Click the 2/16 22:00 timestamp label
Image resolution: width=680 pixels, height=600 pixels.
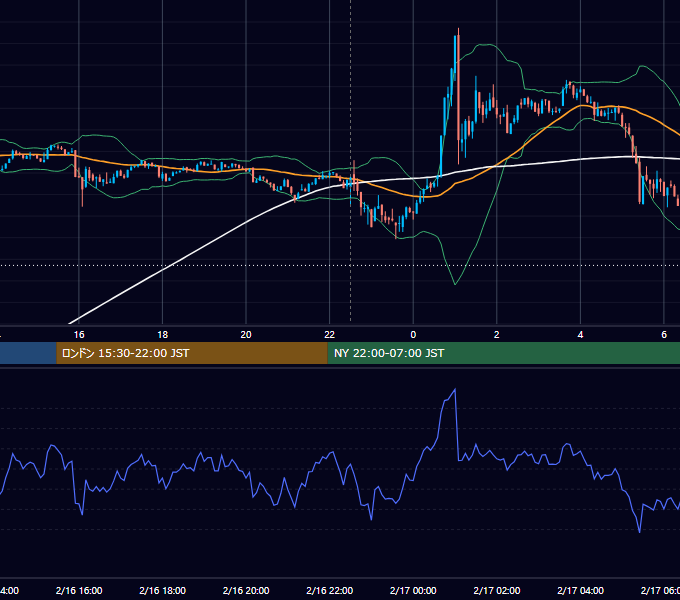coord(330,590)
